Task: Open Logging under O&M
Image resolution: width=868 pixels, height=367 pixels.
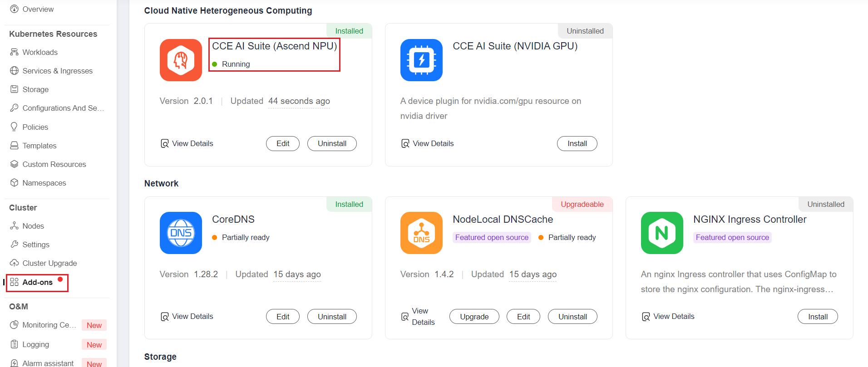Action: click(35, 344)
